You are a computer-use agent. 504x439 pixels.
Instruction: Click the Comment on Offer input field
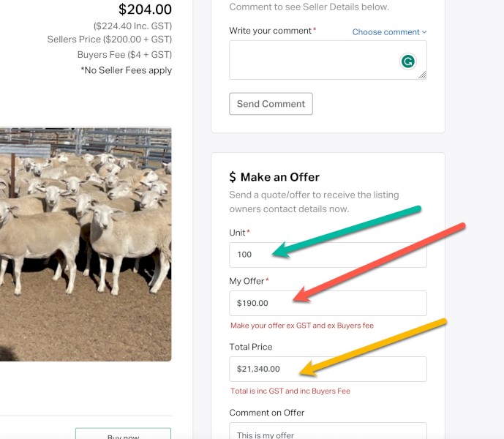click(328, 431)
